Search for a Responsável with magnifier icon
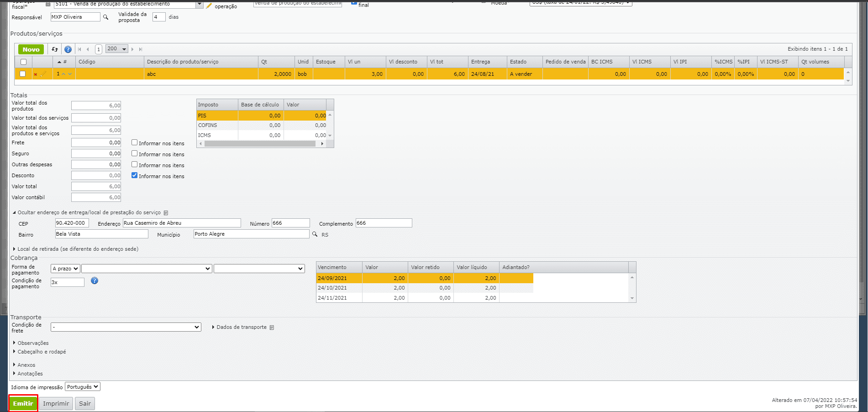The height and width of the screenshot is (412, 868). coord(105,17)
